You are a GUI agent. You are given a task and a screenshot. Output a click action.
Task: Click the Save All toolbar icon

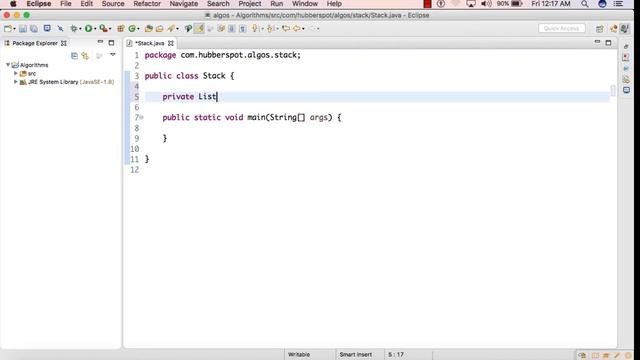34,29
